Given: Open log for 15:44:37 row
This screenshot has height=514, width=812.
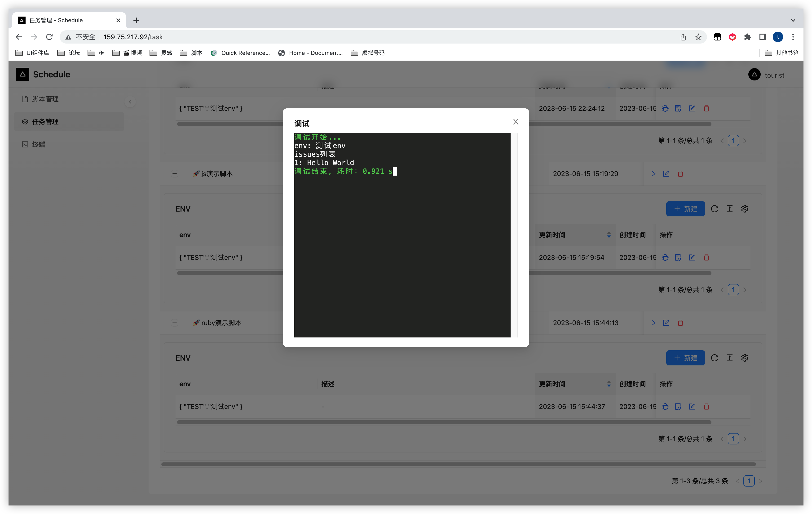Looking at the screenshot, I should point(678,407).
